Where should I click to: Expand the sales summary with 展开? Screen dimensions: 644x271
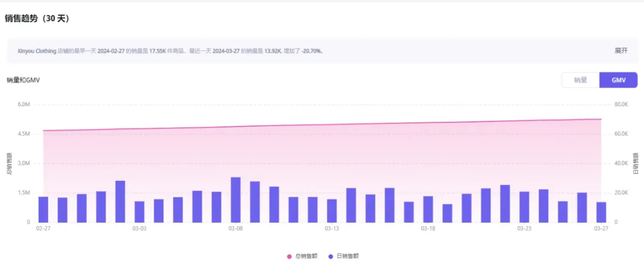[621, 51]
